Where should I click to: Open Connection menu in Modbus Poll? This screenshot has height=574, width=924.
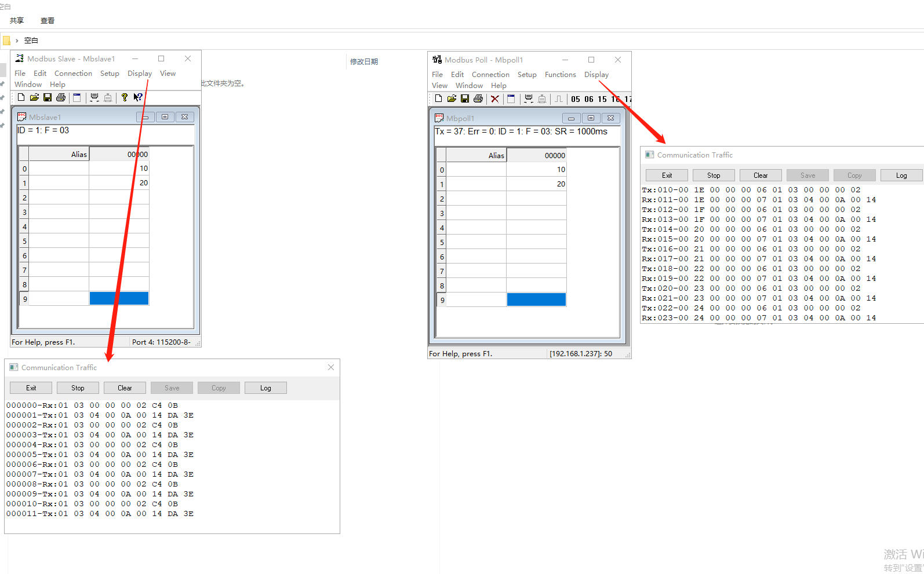point(490,75)
